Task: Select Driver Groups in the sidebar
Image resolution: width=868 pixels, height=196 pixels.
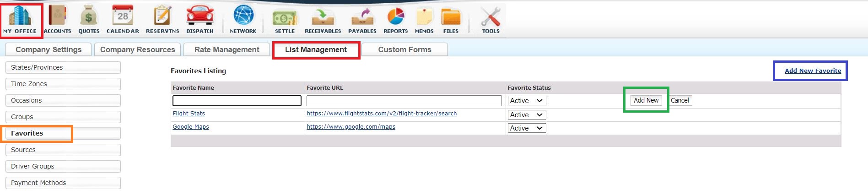Action: [x=63, y=166]
